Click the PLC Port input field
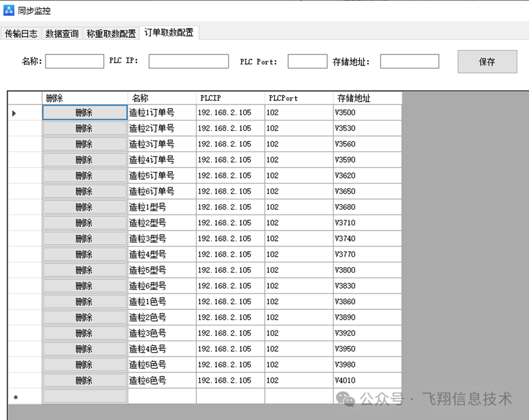The width and height of the screenshot is (529, 420). click(x=308, y=61)
